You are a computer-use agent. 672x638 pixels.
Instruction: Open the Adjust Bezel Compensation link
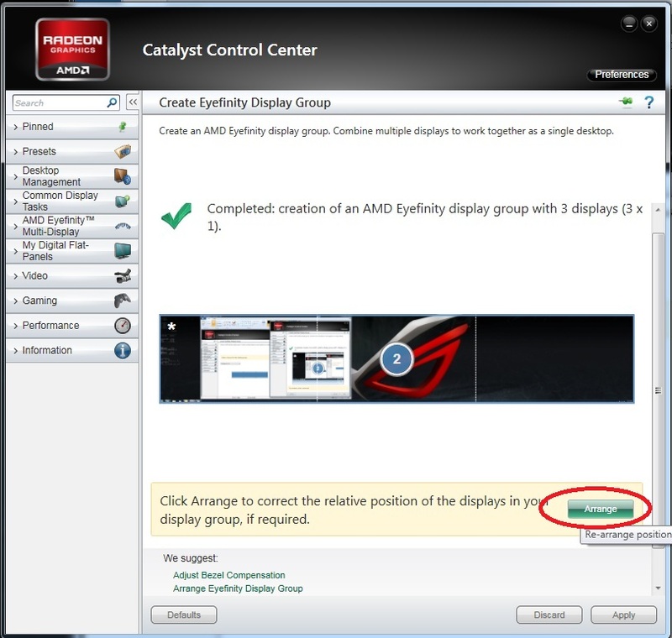228,575
